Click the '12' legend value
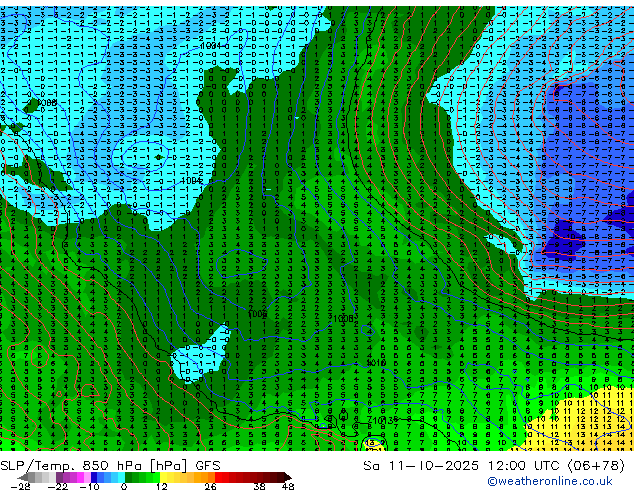Screen dimensions: 634x490 [x=162, y=486]
